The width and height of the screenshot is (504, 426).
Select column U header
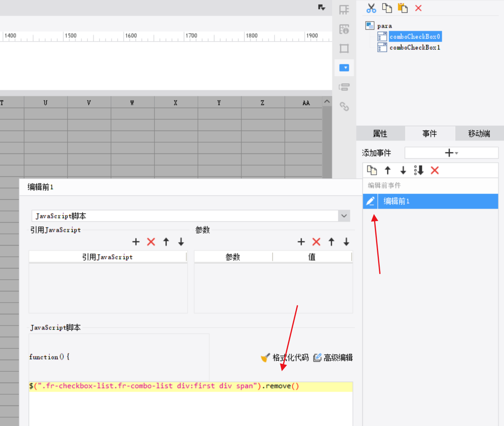[x=45, y=102]
